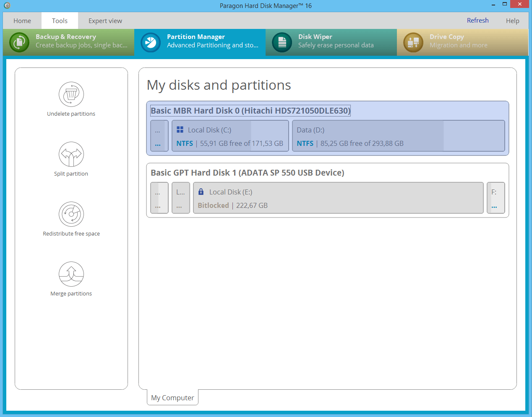The width and height of the screenshot is (532, 417).
Task: Select the Undelete partitions tool
Action: 71,99
